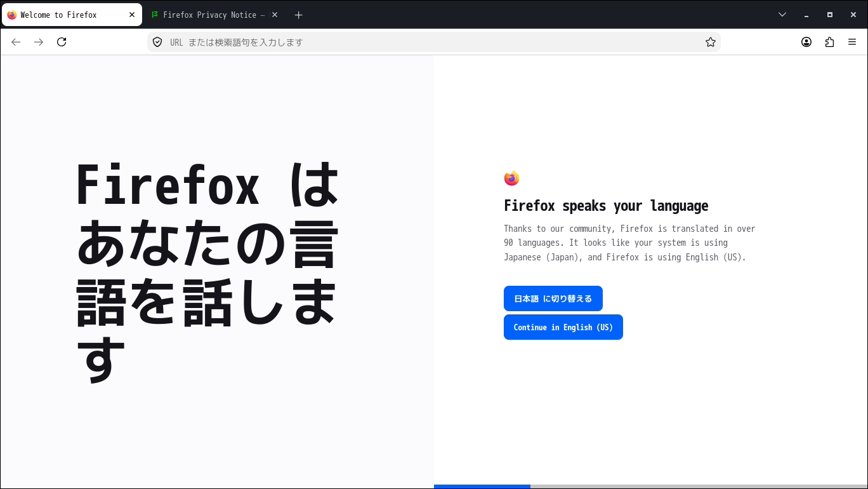Open the tracking protection shield icon
The image size is (868, 489).
coord(157,42)
